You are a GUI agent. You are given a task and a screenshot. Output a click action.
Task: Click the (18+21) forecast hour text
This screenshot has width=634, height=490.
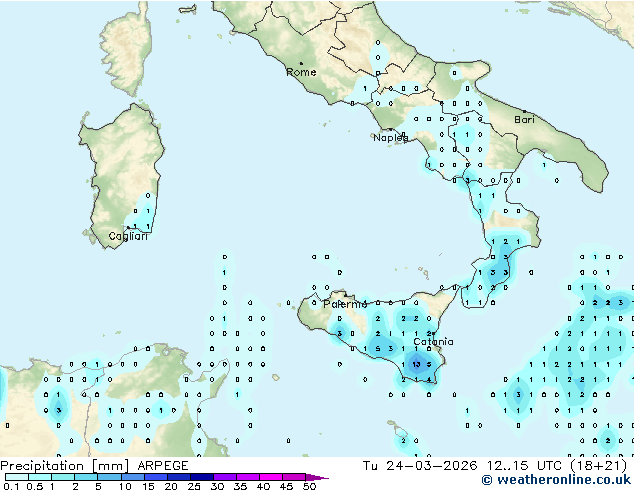tap(599, 466)
